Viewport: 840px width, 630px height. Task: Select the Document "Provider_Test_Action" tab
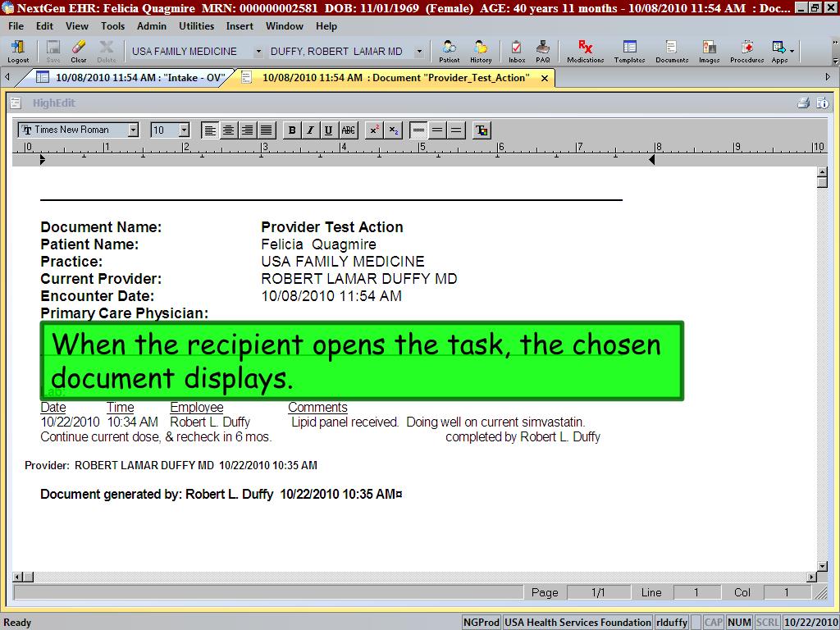pyautogui.click(x=395, y=78)
